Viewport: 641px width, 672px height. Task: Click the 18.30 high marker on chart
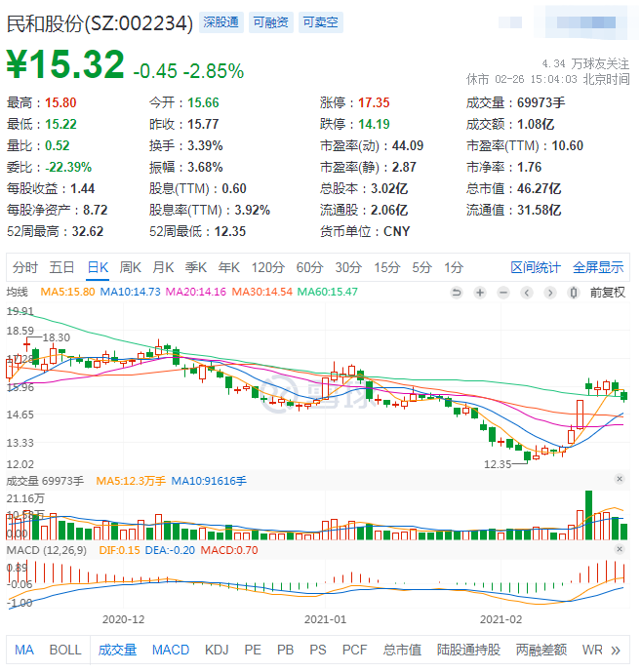pos(57,337)
